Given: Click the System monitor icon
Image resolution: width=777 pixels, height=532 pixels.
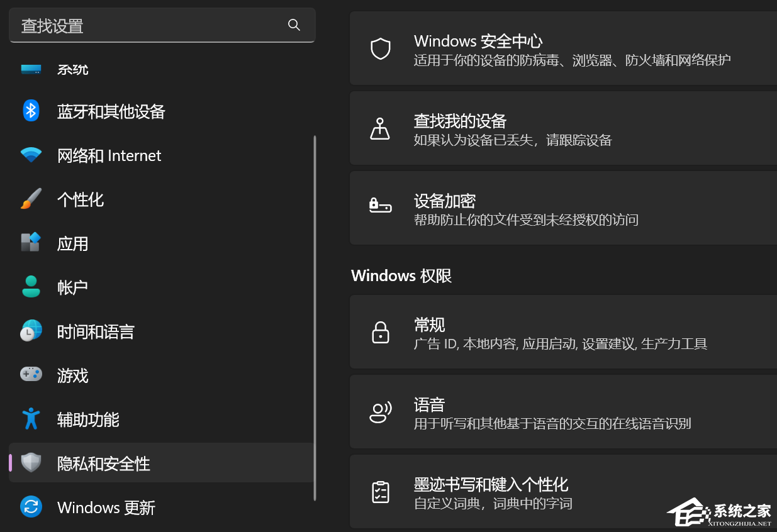Looking at the screenshot, I should [31, 69].
